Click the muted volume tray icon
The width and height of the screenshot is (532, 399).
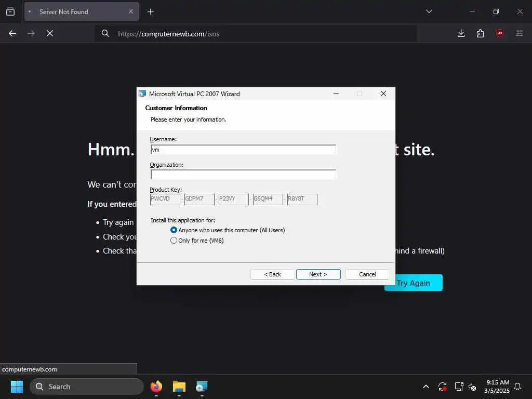point(472,387)
